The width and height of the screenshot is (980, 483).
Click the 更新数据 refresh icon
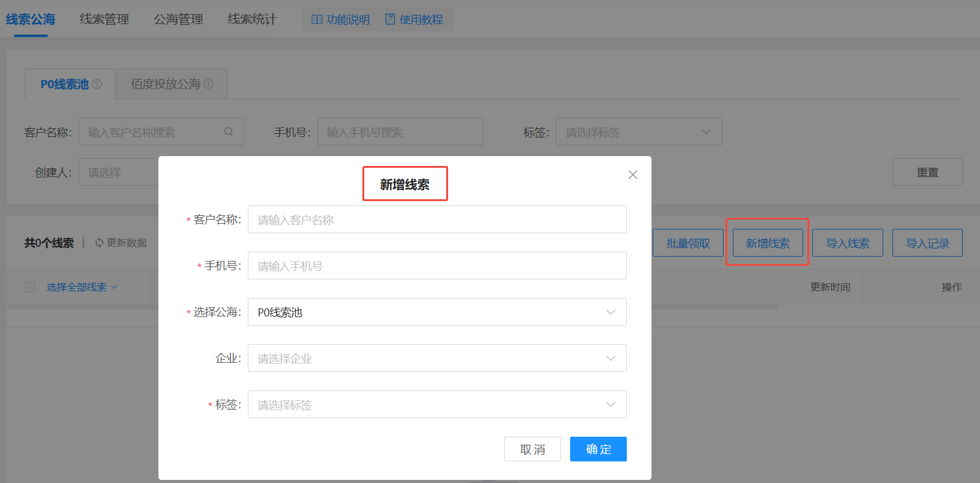[x=99, y=243]
